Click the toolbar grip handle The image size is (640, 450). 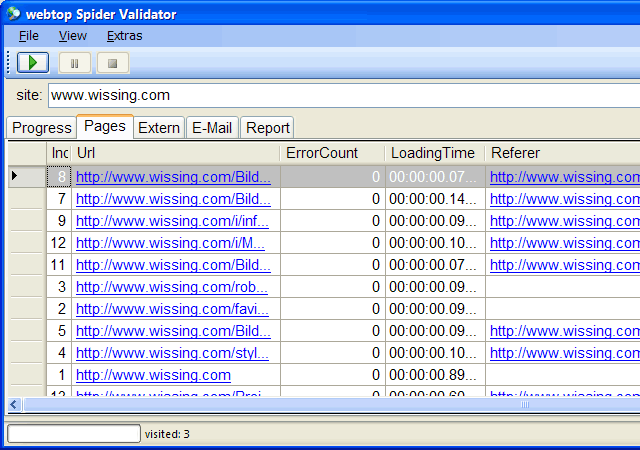click(9, 63)
